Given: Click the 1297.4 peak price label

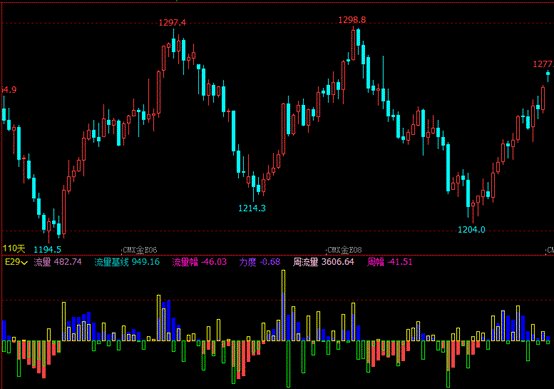Looking at the screenshot, I should pyautogui.click(x=172, y=23).
